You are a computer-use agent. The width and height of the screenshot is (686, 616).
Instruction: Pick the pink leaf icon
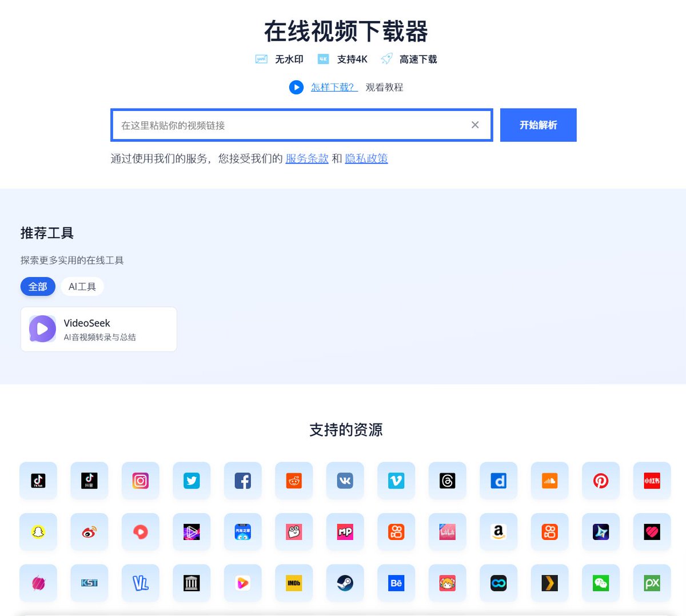click(38, 583)
